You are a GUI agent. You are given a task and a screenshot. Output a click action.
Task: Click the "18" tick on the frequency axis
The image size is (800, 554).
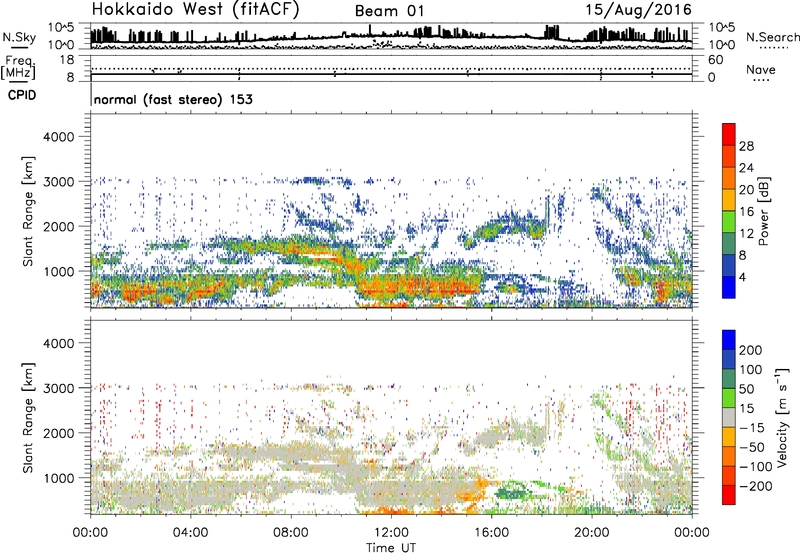click(67, 60)
